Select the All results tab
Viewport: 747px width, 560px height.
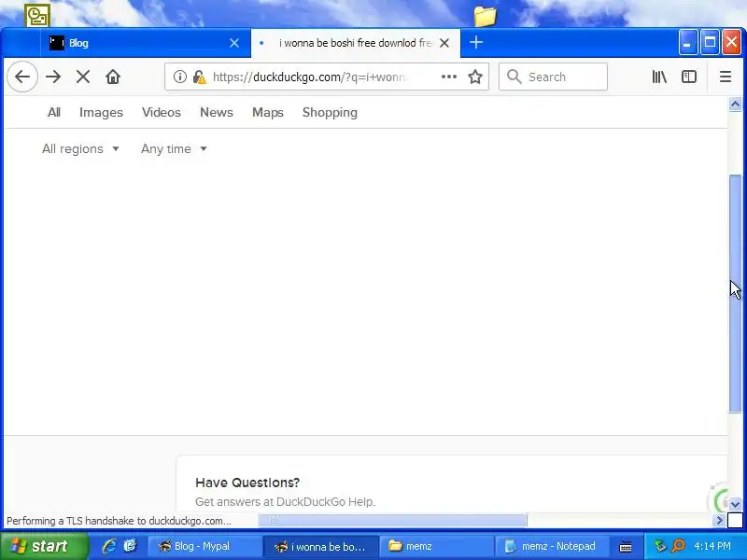tap(54, 112)
